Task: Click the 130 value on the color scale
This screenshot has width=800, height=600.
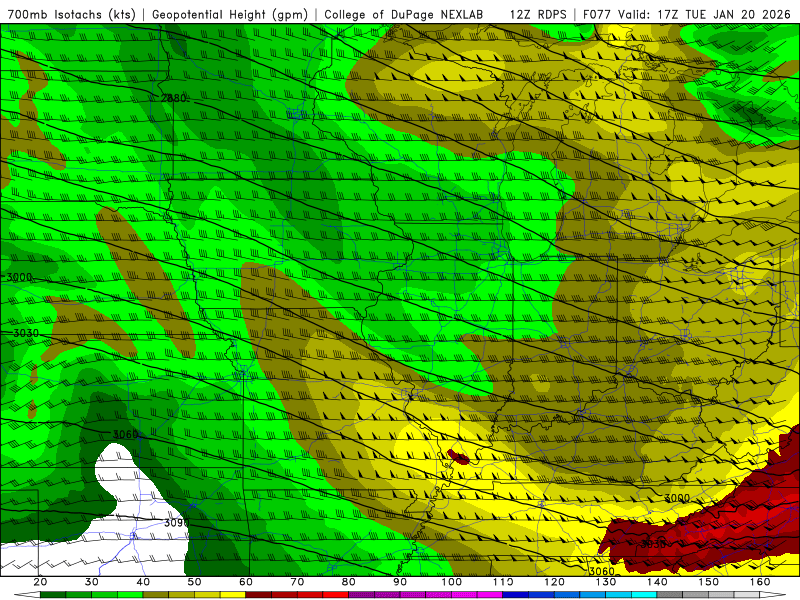Action: coord(606,582)
